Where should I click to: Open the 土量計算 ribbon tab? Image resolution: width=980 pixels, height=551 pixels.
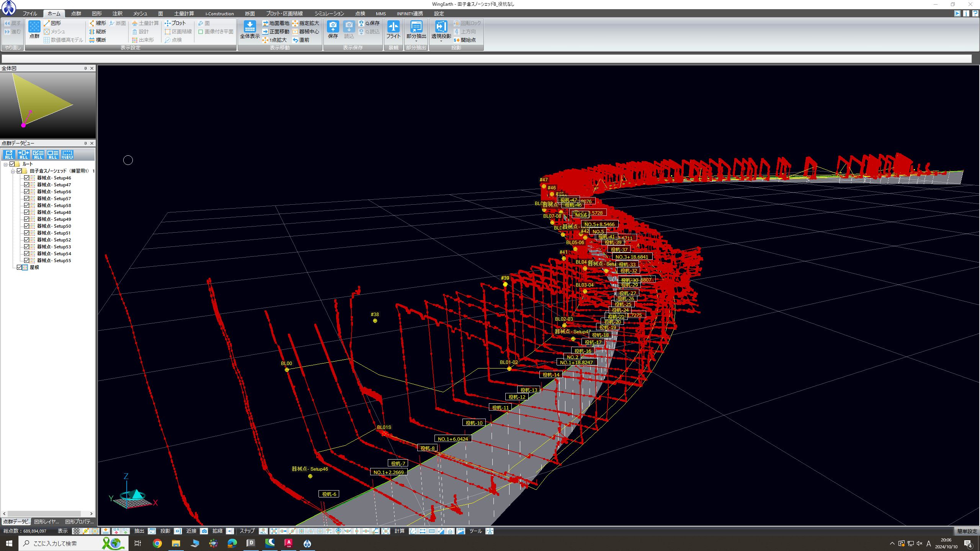(184, 13)
